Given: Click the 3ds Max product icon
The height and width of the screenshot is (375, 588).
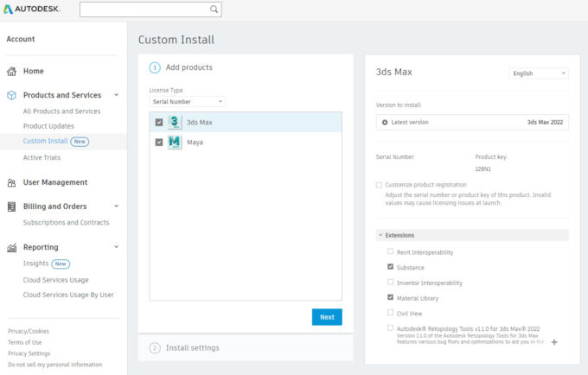Looking at the screenshot, I should (175, 122).
